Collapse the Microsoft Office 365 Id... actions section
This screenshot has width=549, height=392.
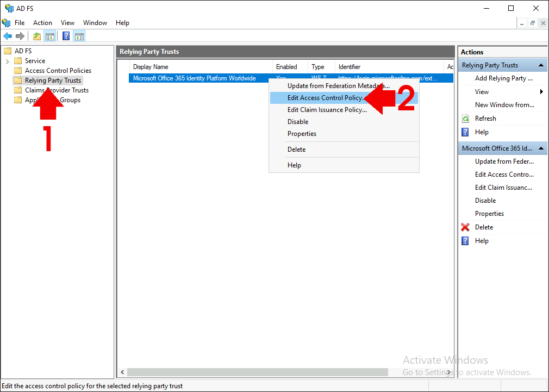[x=541, y=148]
